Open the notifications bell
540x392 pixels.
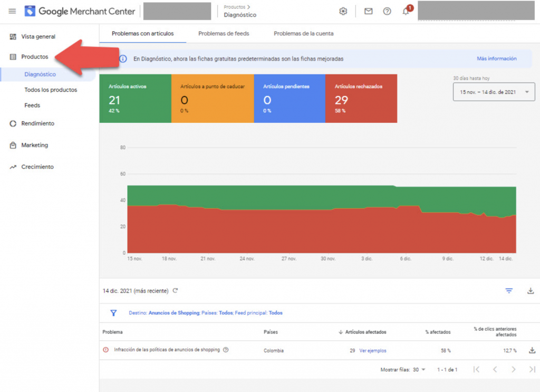[x=406, y=12]
